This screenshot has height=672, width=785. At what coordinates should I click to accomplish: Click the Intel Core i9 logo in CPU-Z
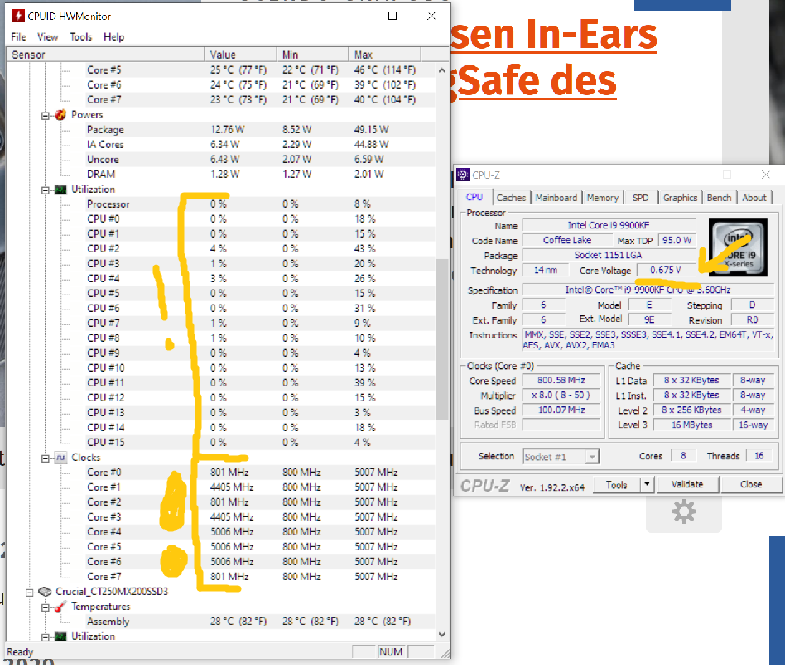pos(738,247)
